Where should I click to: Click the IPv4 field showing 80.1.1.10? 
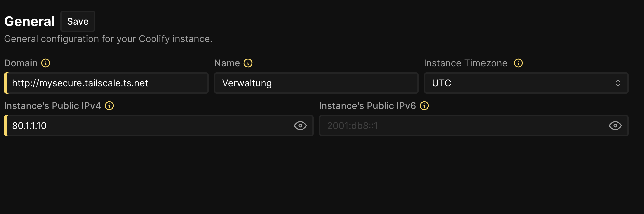pos(147,126)
